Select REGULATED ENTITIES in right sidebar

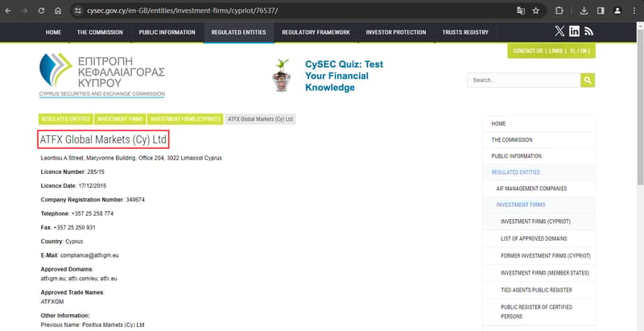tap(539, 172)
